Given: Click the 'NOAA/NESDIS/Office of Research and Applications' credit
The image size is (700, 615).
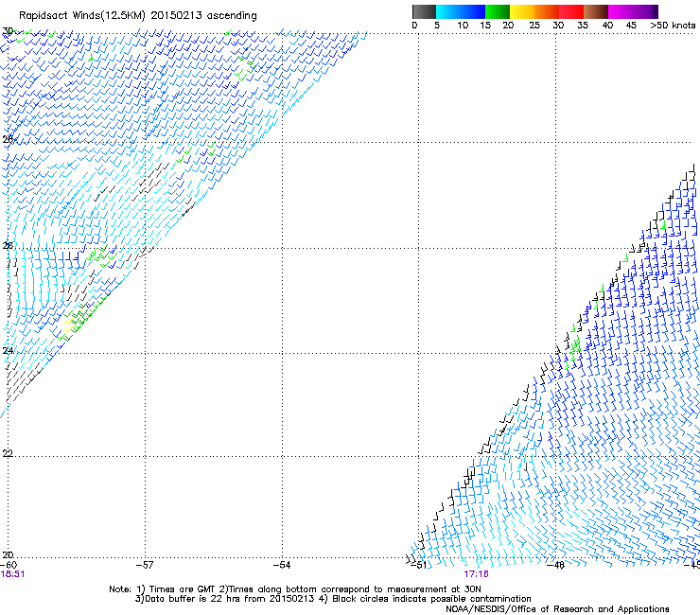Looking at the screenshot, I should [557, 609].
